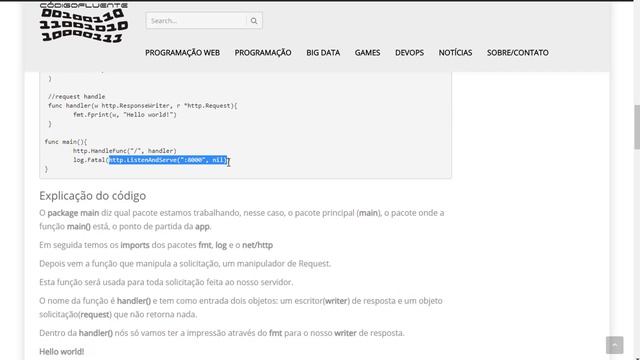
Task: Open the NOTÍCIAS menu
Action: tap(455, 53)
